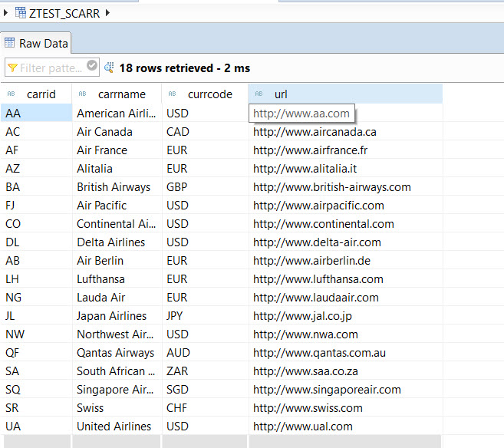The image size is (504, 448).
Task: Sort by the carrid column header
Action: click(x=36, y=94)
